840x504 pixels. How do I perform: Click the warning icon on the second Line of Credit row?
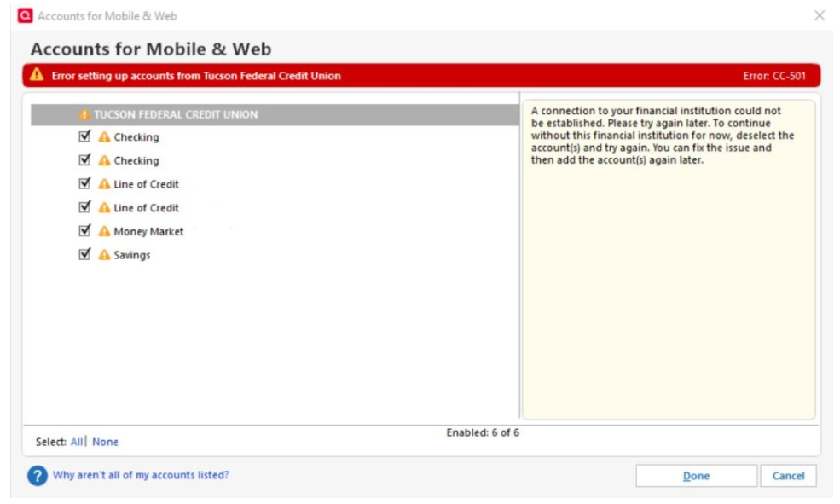(x=104, y=208)
